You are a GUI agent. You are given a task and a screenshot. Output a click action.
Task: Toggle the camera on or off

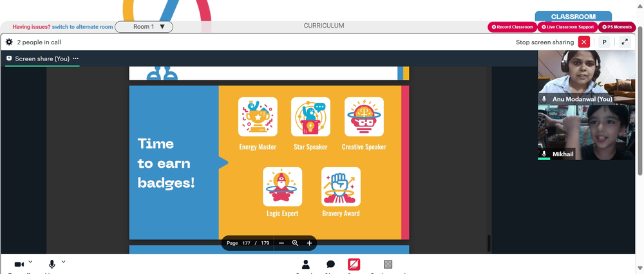coord(19,264)
